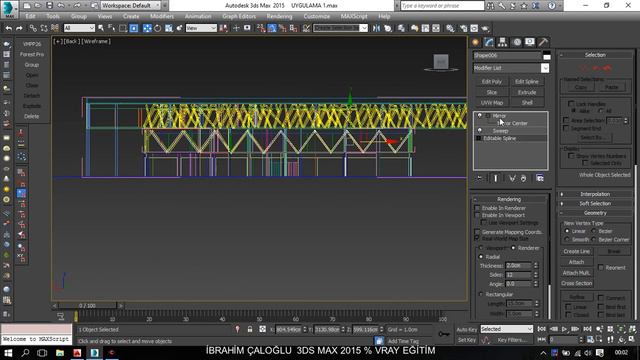Toggle the Sweep modifier lightbulb
Image resolution: width=640 pixels, height=360 pixels.
(480, 131)
